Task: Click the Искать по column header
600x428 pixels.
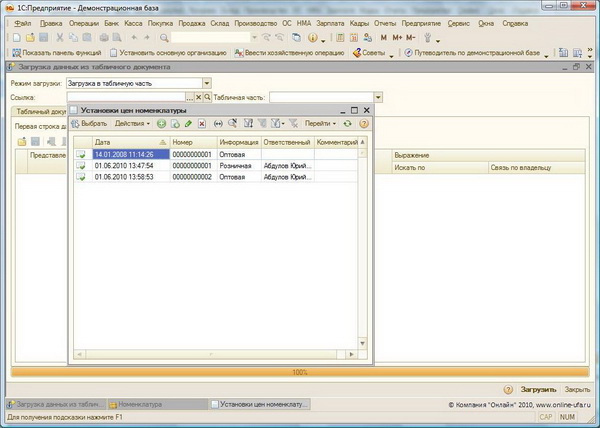Action: [440, 168]
